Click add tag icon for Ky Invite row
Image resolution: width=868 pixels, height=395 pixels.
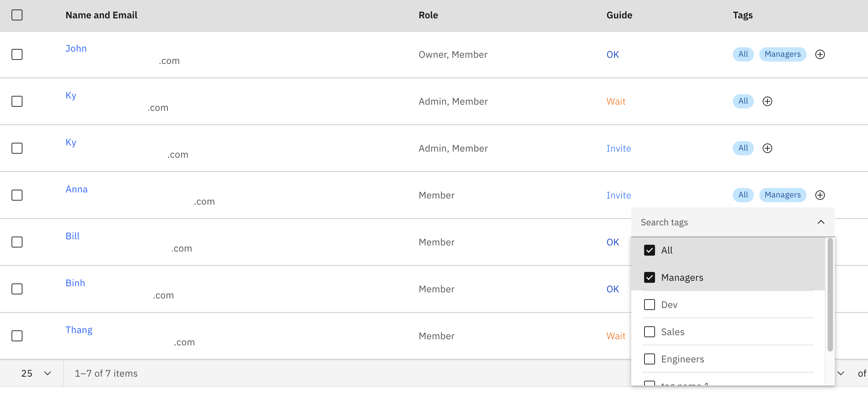tap(767, 148)
